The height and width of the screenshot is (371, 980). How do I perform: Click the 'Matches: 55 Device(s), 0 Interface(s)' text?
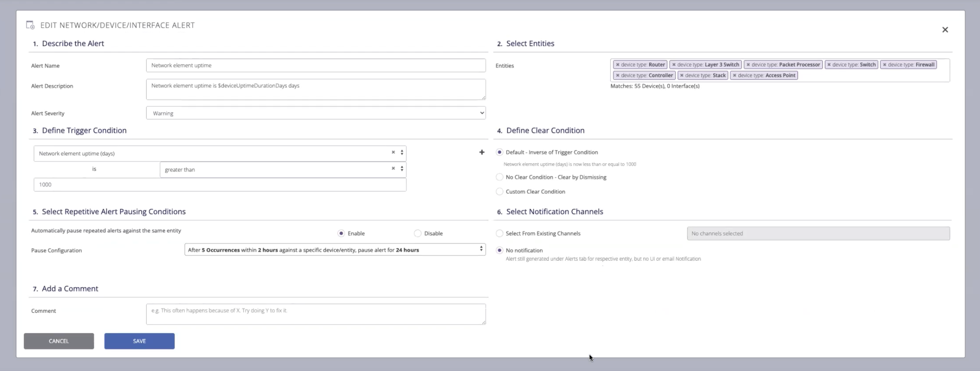click(655, 86)
